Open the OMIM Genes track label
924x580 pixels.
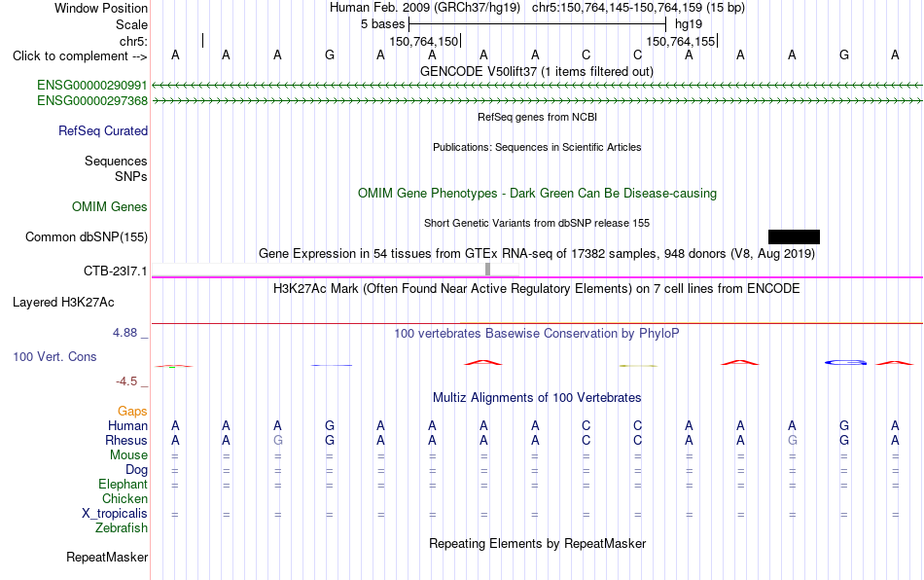click(110, 207)
